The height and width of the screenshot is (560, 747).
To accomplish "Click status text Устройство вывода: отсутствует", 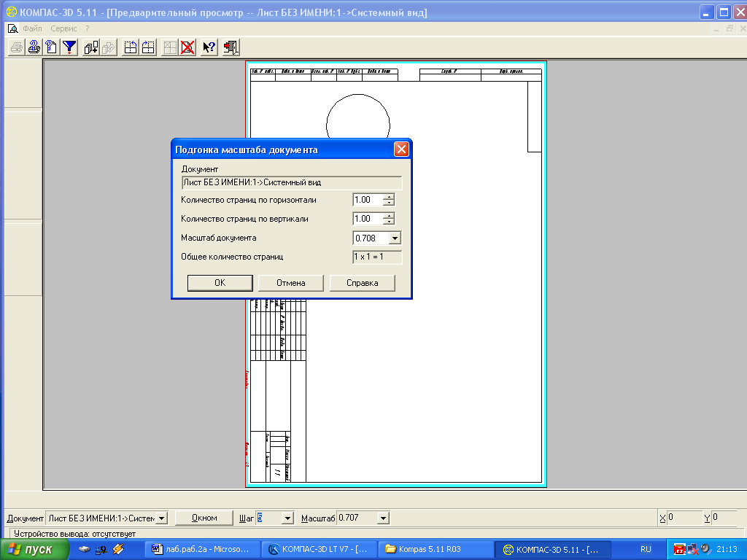I will pyautogui.click(x=75, y=534).
